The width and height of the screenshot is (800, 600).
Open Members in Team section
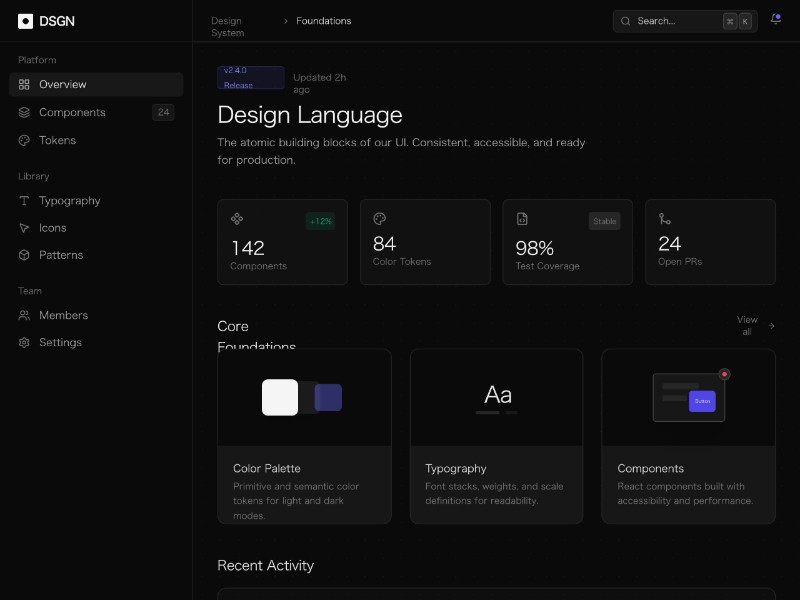[x=63, y=316]
